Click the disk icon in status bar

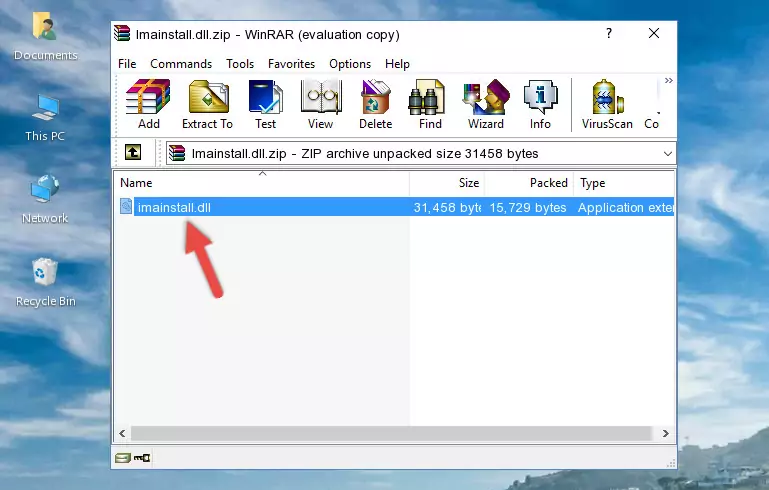[123, 458]
